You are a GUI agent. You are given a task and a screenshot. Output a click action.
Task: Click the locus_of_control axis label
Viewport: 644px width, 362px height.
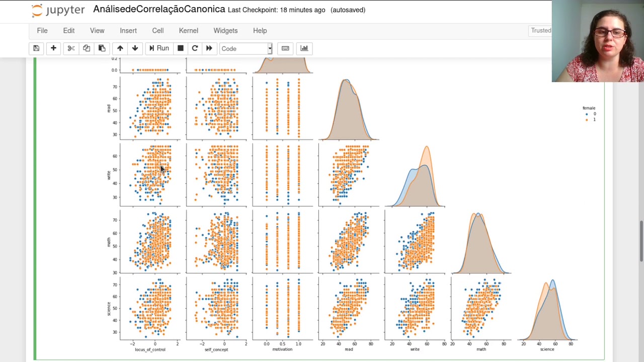click(150, 349)
